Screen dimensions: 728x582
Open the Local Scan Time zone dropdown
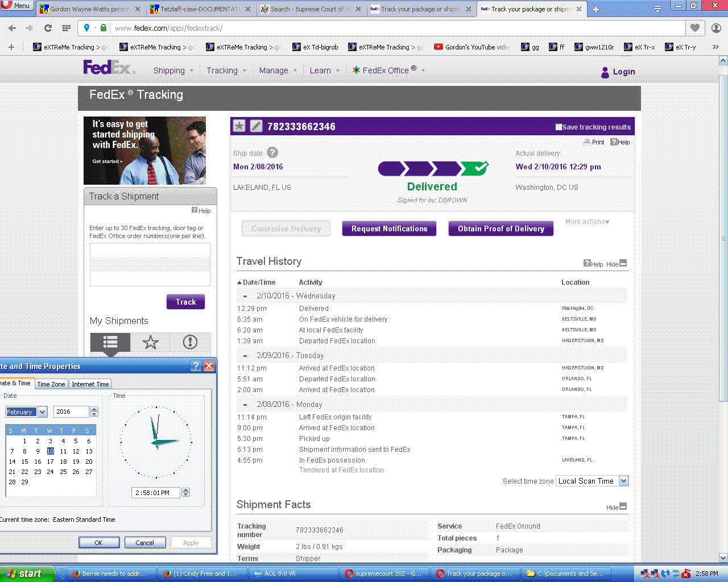coord(623,481)
